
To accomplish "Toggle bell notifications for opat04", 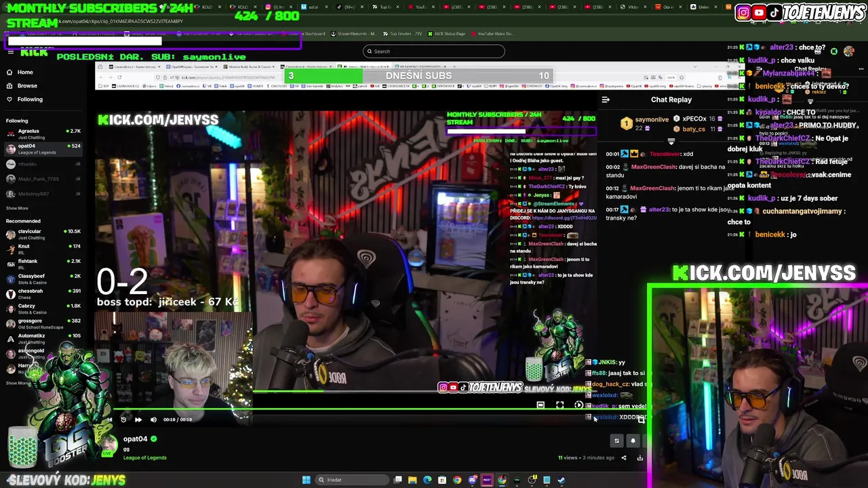I will [x=633, y=441].
